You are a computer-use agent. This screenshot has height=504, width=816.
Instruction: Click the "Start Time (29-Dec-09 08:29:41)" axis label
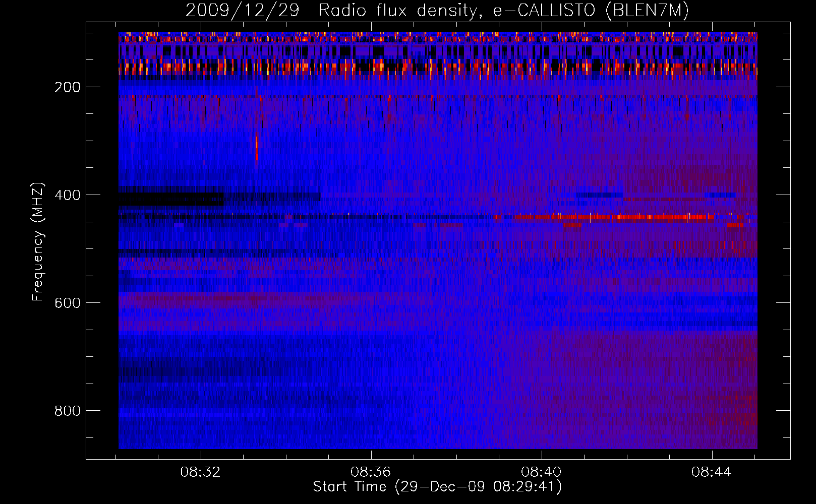[x=437, y=487]
